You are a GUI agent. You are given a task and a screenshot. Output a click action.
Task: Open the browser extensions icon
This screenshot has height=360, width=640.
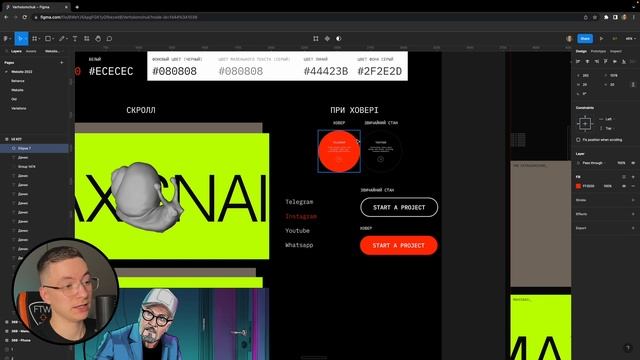click(606, 17)
